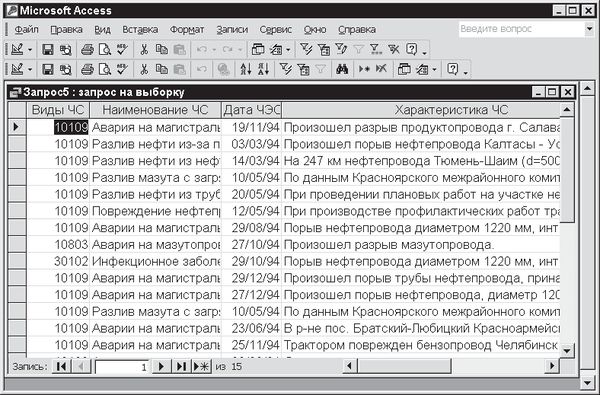Image resolution: width=600 pixels, height=395 pixels.
Task: Run spelling check from the upper toolbar
Action: pos(122,49)
